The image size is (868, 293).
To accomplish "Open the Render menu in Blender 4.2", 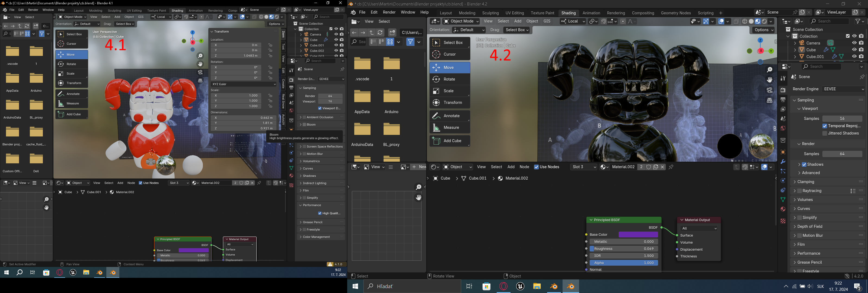I will tap(389, 12).
